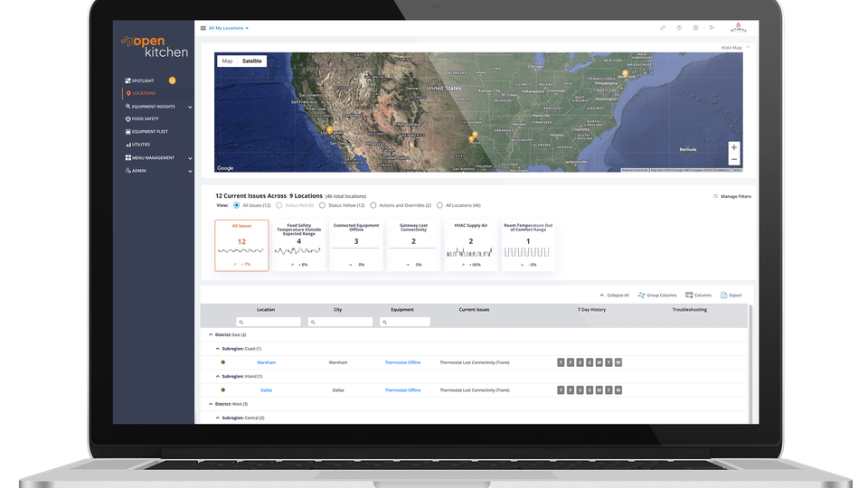Click the Location column search field
The height and width of the screenshot is (488, 868).
click(269, 322)
